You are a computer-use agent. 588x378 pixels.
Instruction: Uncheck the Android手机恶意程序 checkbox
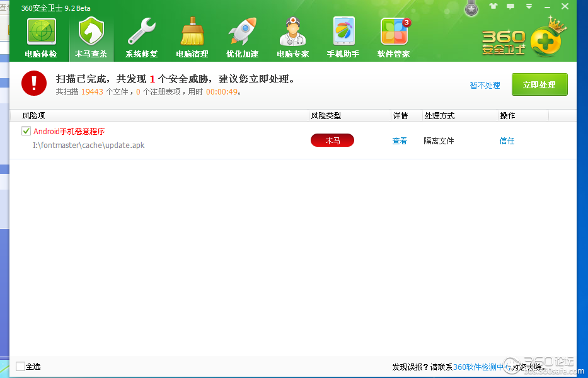(26, 131)
